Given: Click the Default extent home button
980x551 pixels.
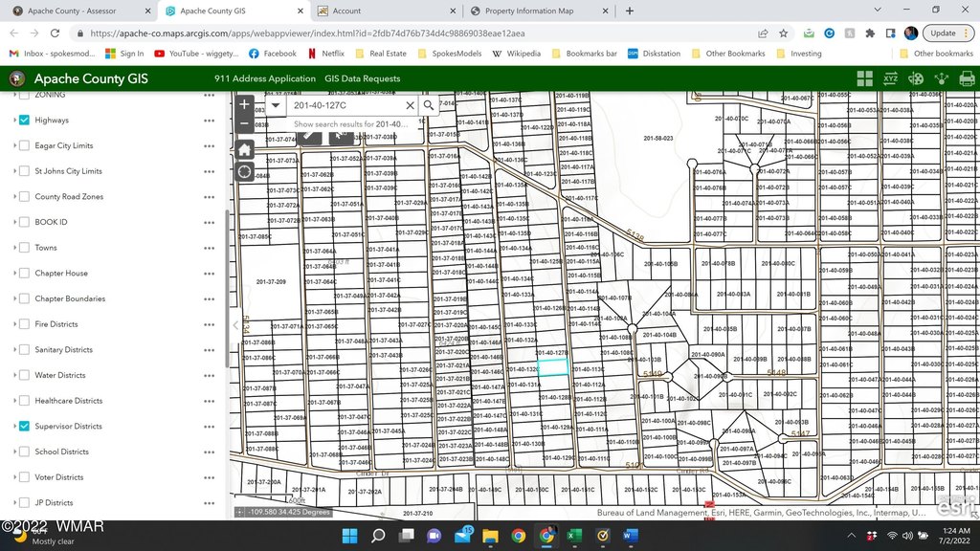Looking at the screenshot, I should pyautogui.click(x=244, y=149).
